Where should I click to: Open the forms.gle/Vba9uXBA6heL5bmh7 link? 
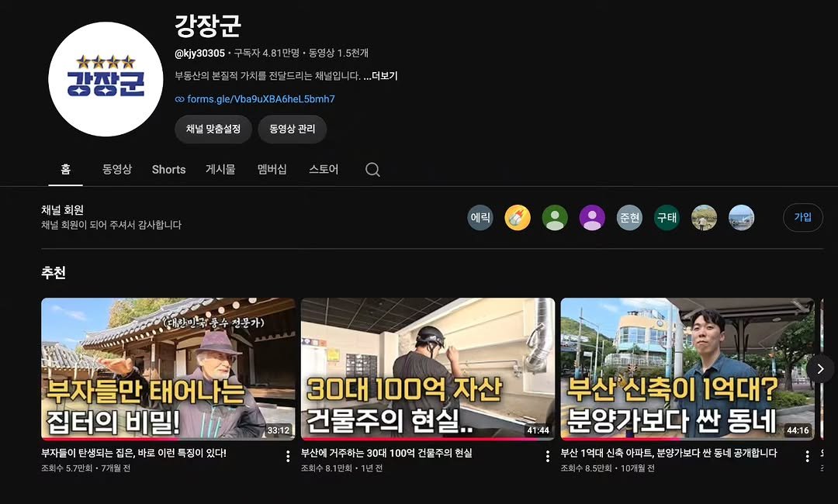coord(261,99)
